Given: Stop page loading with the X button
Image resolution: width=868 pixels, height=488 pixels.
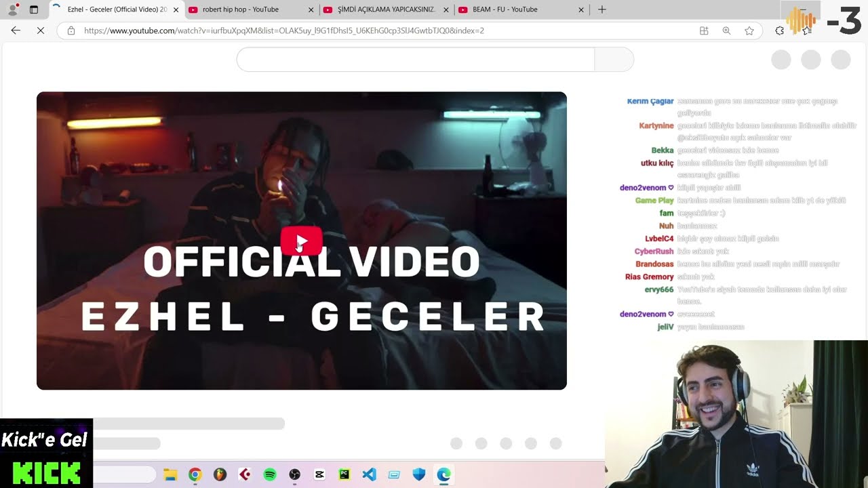Looking at the screenshot, I should (40, 30).
